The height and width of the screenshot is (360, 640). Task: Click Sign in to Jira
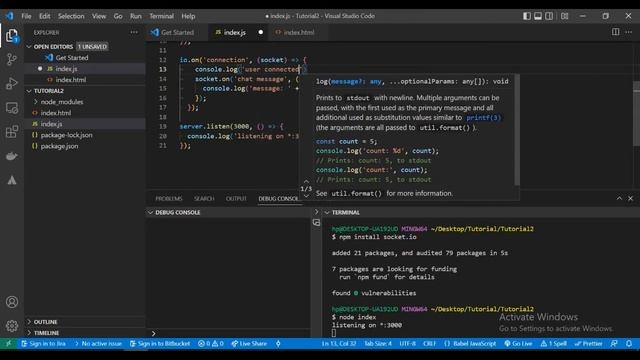[43, 344]
